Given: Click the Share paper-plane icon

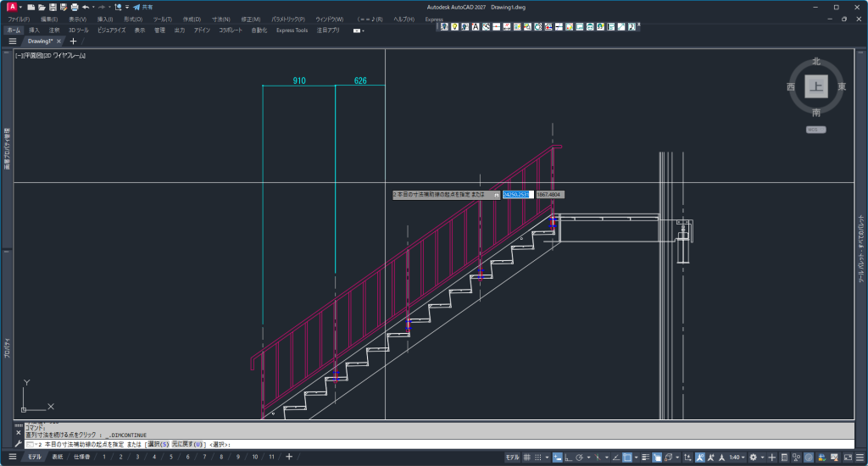Looking at the screenshot, I should pyautogui.click(x=136, y=7).
